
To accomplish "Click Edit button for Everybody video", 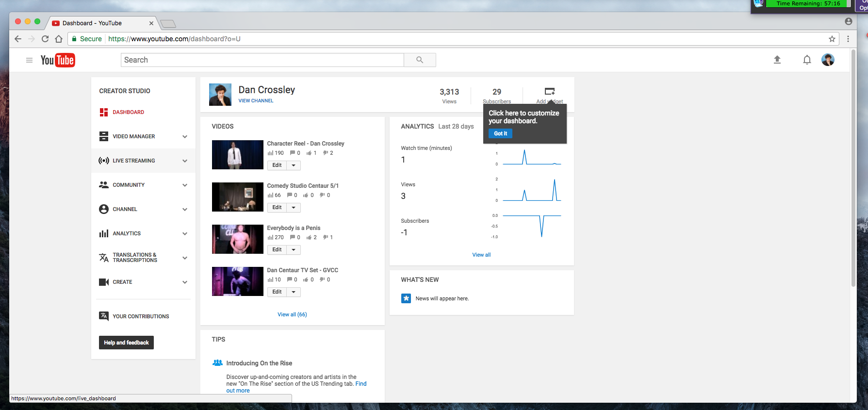I will (x=277, y=250).
